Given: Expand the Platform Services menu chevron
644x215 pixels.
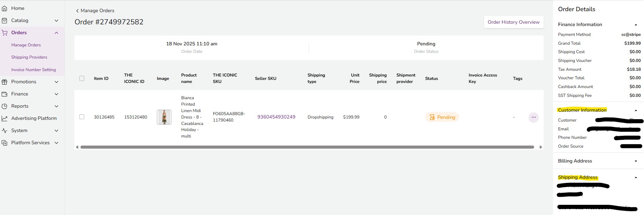Looking at the screenshot, I should [x=56, y=143].
